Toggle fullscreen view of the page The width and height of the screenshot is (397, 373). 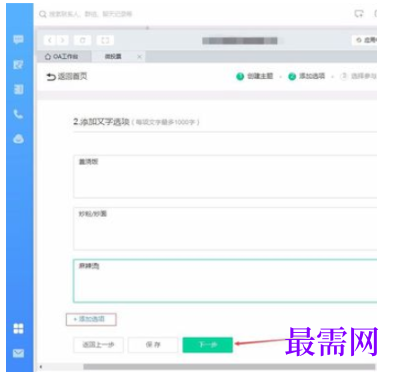click(x=105, y=40)
